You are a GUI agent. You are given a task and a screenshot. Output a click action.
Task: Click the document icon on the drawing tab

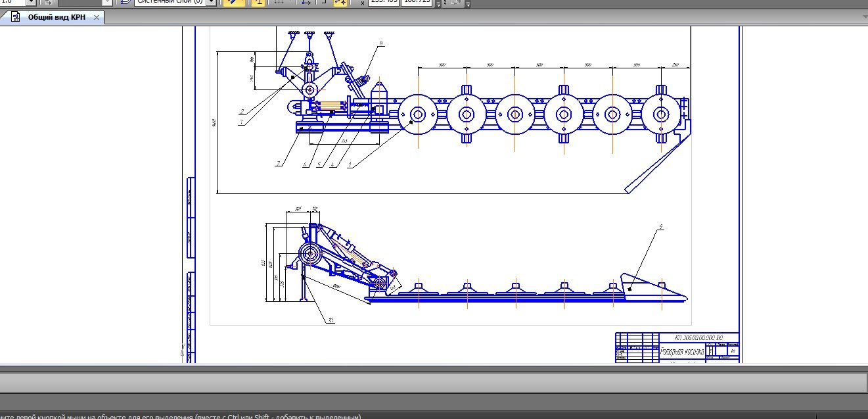click(15, 18)
